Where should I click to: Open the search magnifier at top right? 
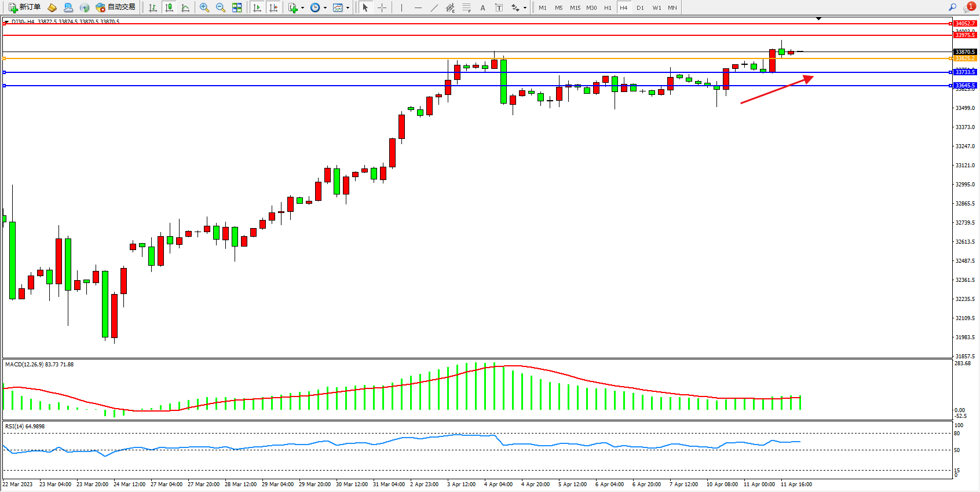952,8
